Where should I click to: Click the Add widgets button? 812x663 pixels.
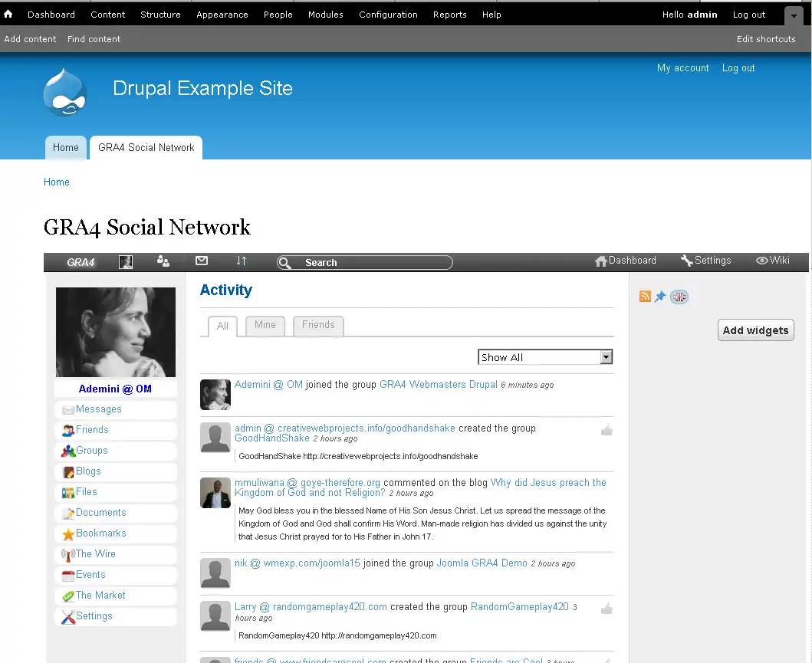pos(755,330)
